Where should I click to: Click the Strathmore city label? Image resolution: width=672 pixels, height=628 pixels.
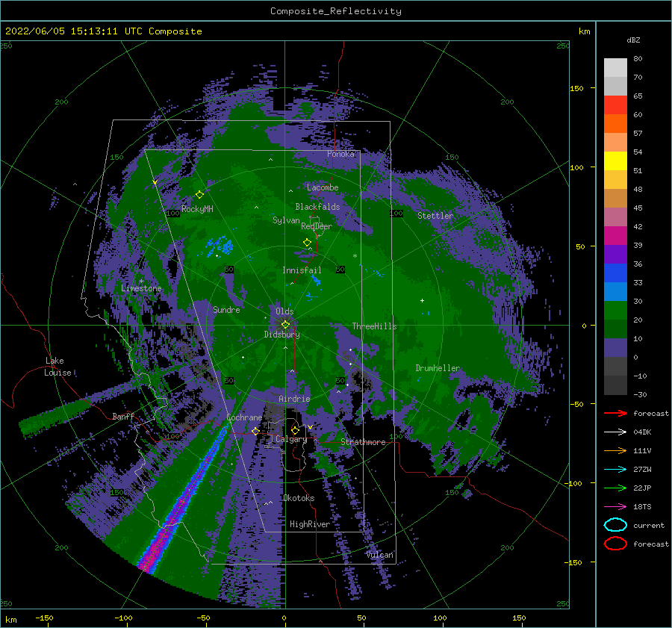click(363, 442)
